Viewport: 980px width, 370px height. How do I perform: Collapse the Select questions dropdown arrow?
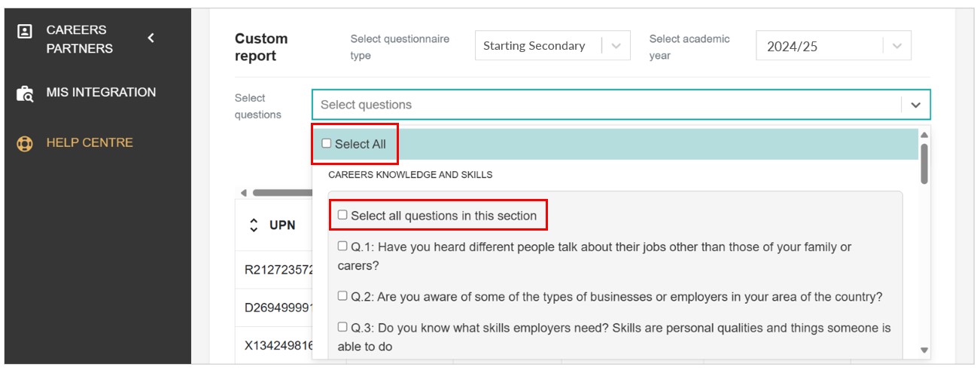915,105
